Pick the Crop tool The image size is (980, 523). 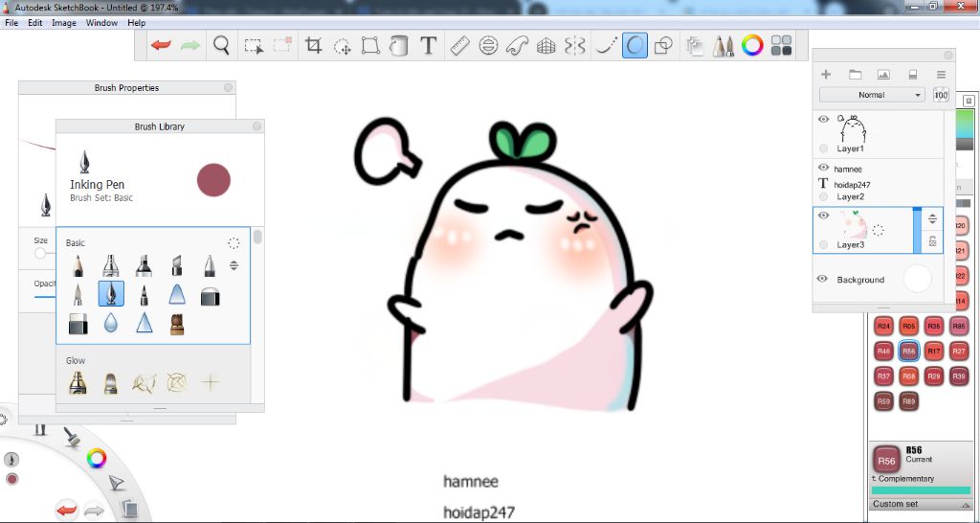pyautogui.click(x=313, y=45)
